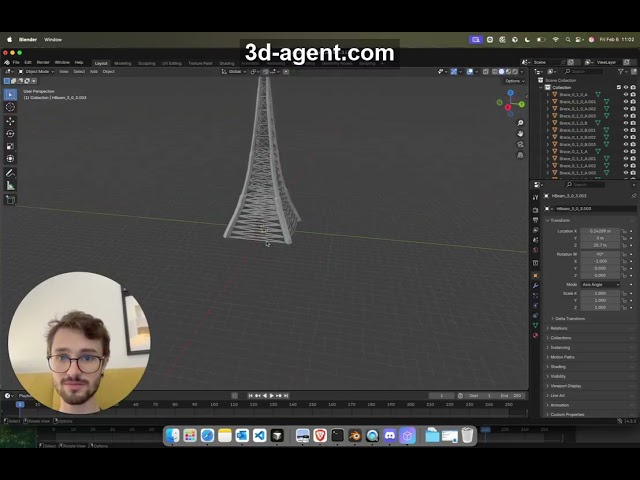640x480 pixels.
Task: Toggle the Location X lock icon
Action: (x=624, y=231)
